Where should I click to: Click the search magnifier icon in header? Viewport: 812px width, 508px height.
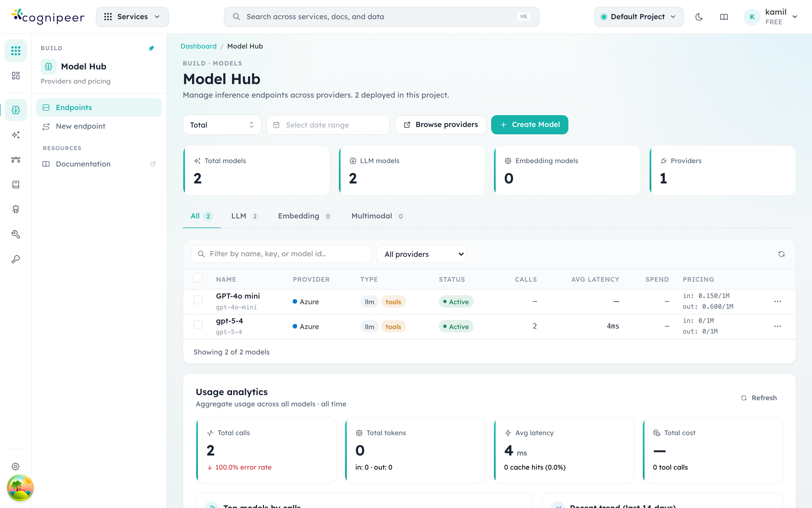(x=236, y=17)
